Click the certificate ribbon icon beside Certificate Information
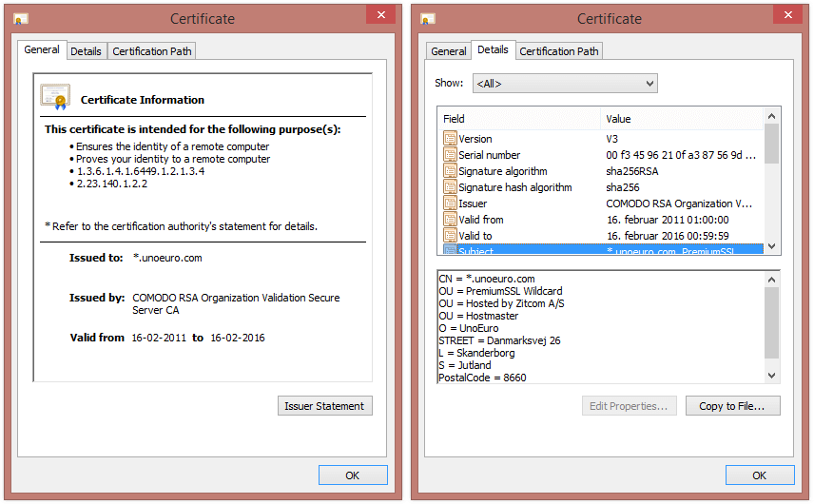The width and height of the screenshot is (814, 504). pos(55,97)
